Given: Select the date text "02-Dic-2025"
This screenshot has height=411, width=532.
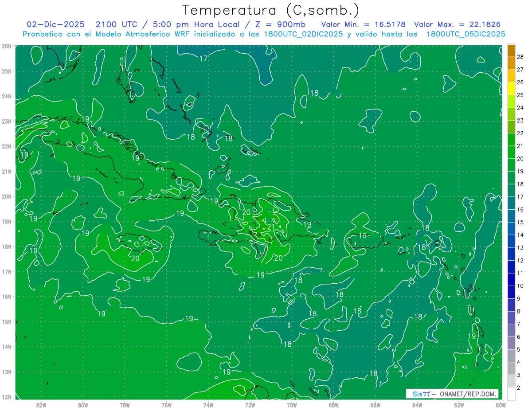Looking at the screenshot, I should coord(55,24).
